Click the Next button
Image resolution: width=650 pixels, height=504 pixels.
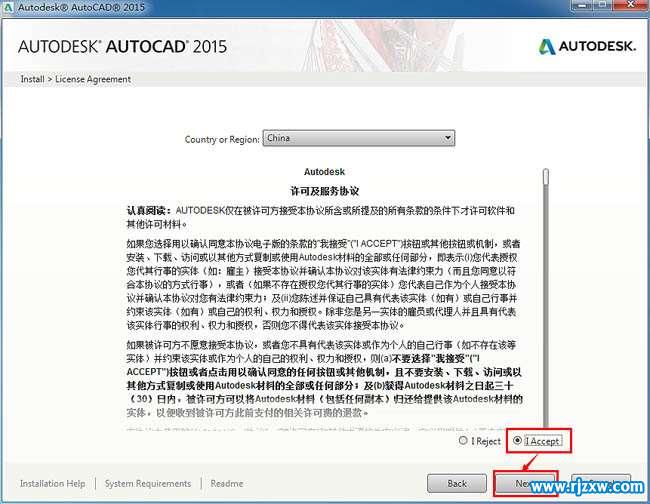pos(525,483)
